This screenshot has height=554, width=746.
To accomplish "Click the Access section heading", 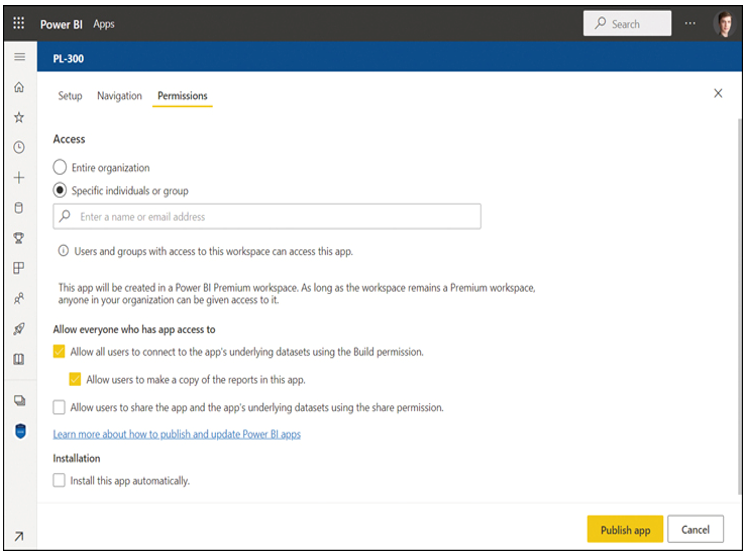I will pyautogui.click(x=69, y=139).
